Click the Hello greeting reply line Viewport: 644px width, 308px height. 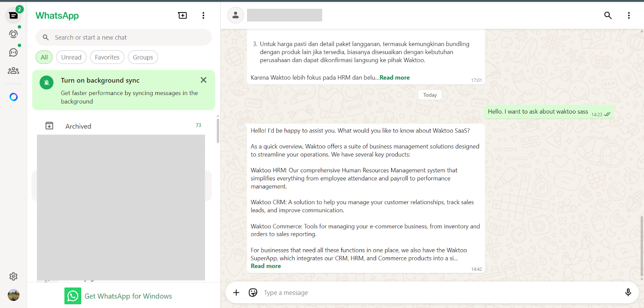click(x=360, y=130)
